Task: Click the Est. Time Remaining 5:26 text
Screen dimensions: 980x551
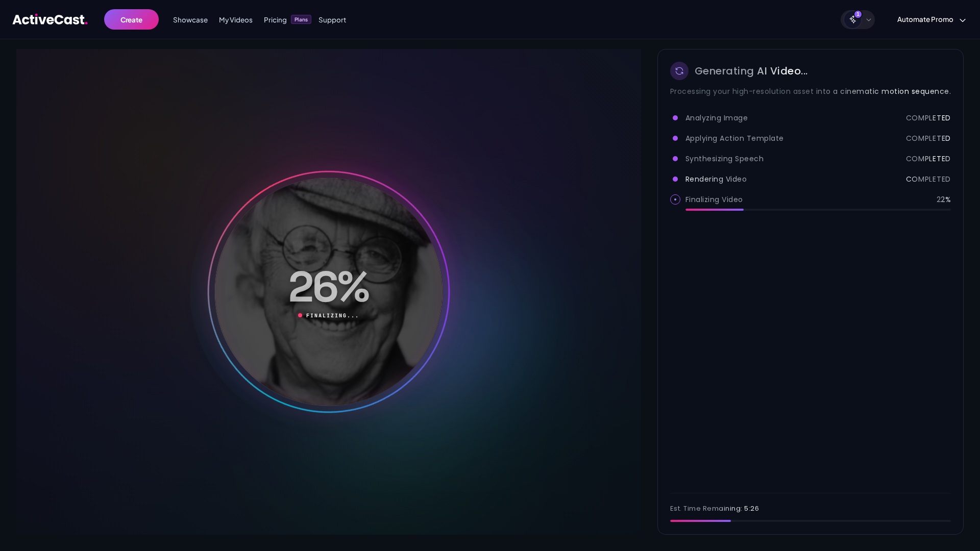Action: [715, 509]
